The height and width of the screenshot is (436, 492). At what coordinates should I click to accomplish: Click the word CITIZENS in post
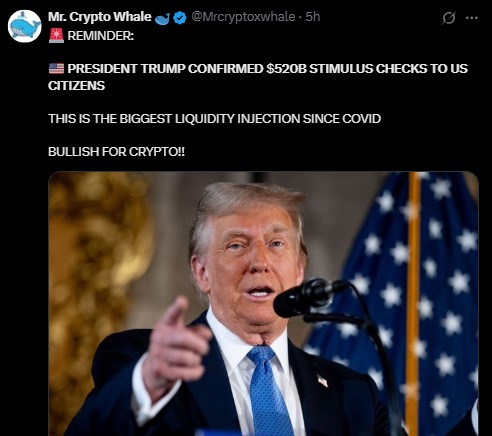(x=76, y=86)
